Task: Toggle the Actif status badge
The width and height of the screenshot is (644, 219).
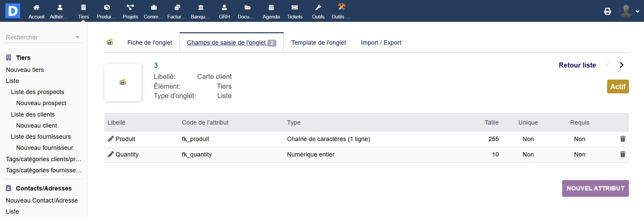Action: click(x=618, y=87)
